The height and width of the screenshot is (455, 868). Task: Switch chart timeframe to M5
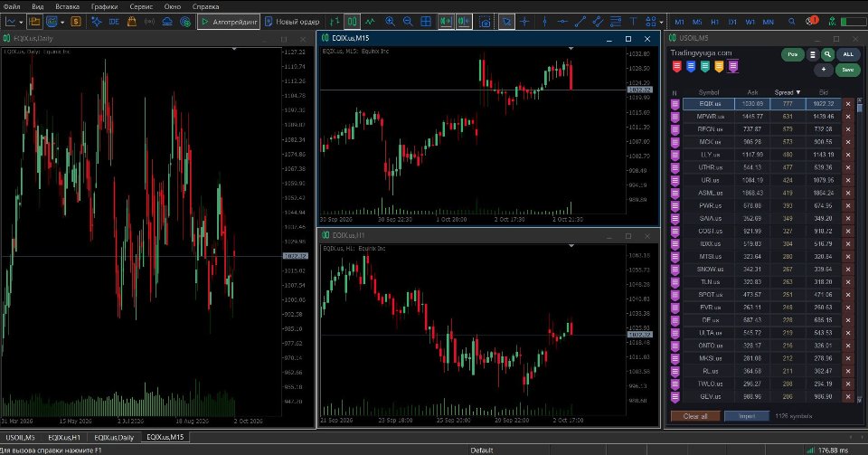[697, 22]
